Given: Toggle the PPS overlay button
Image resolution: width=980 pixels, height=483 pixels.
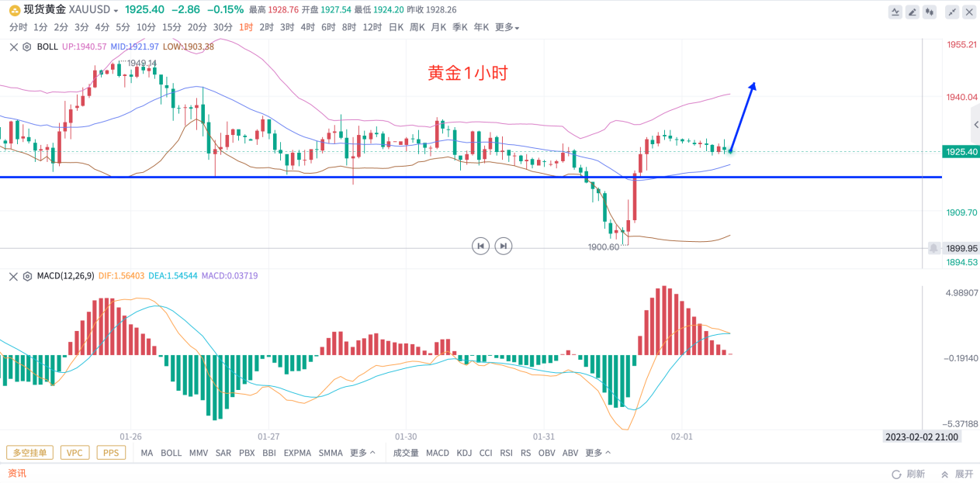Looking at the screenshot, I should click(111, 453).
